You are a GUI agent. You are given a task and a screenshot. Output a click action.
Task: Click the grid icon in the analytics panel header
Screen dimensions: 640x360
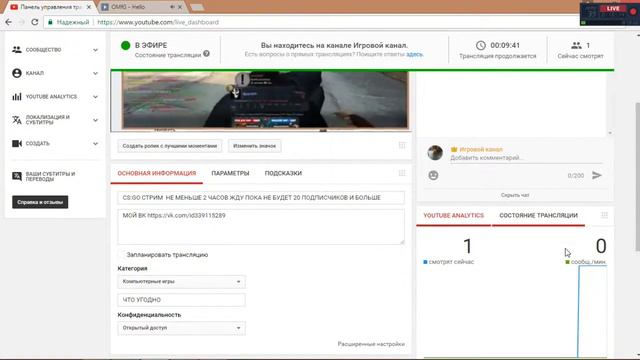[x=604, y=215]
